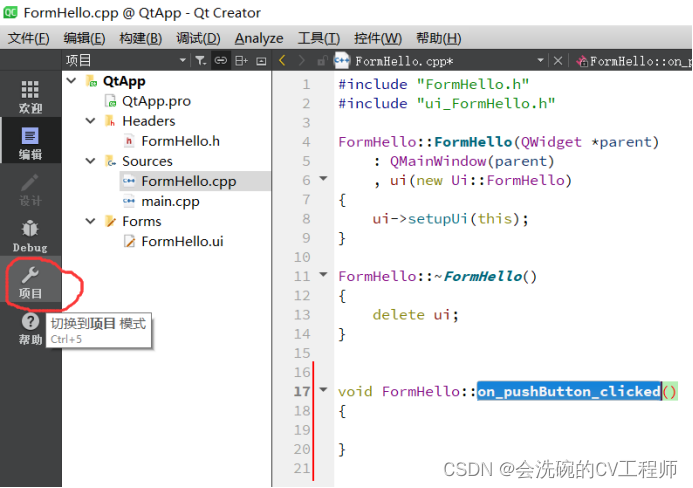The image size is (693, 488).
Task: Click the FormHello.h header file icon
Action: pyautogui.click(x=129, y=141)
